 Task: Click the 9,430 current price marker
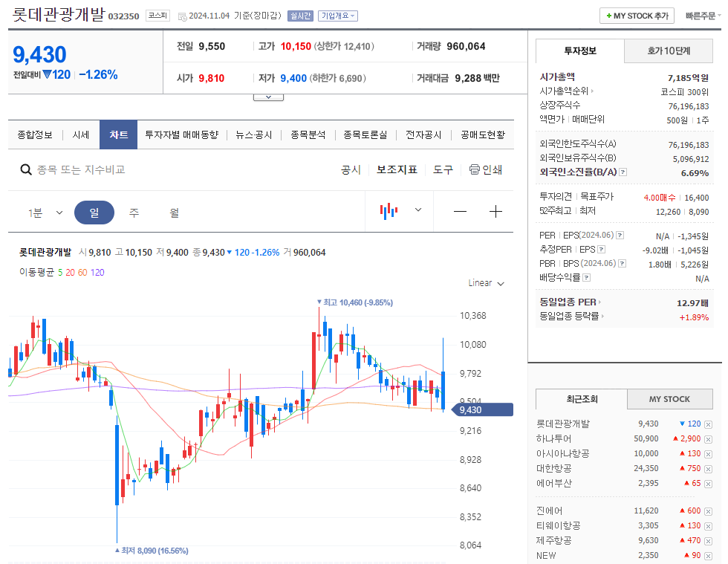483,409
